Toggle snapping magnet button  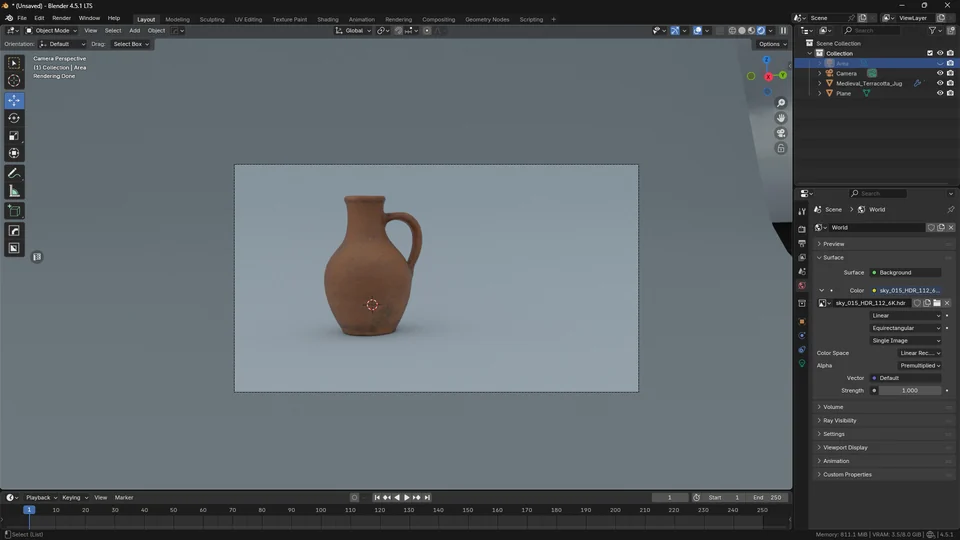point(399,31)
